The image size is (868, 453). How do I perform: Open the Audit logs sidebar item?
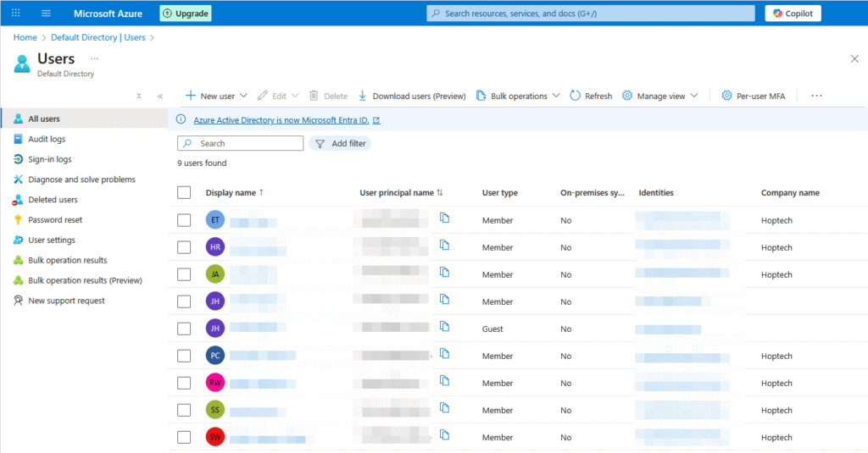click(x=47, y=139)
